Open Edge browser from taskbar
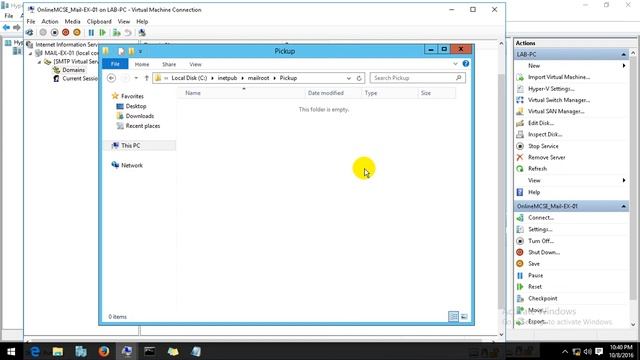Screen dimensions: 640x360 pos(35,351)
